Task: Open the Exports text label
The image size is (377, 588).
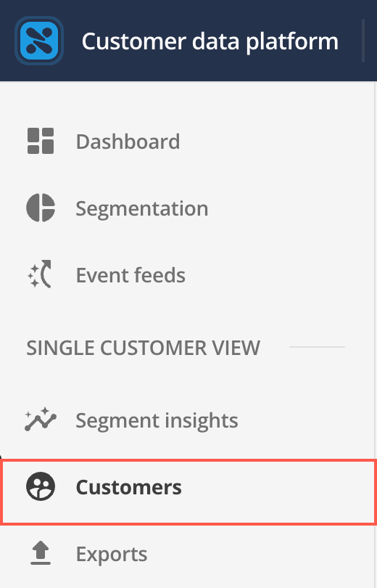Action: [112, 555]
